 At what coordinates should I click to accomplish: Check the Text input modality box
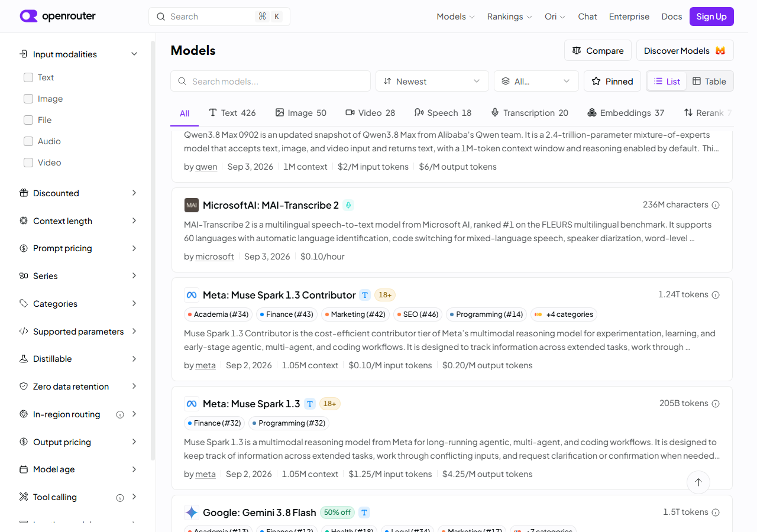[28, 77]
